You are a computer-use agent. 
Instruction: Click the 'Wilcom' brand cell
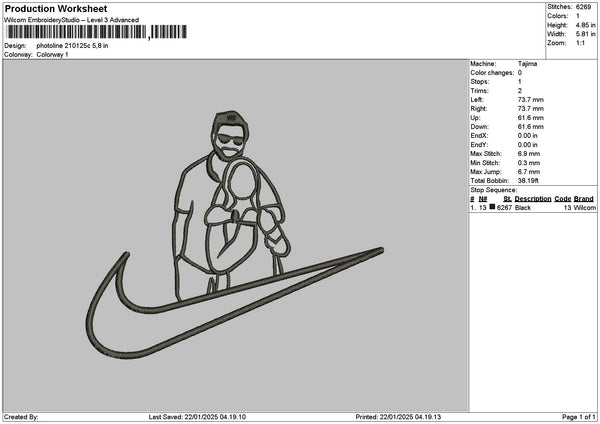click(585, 208)
